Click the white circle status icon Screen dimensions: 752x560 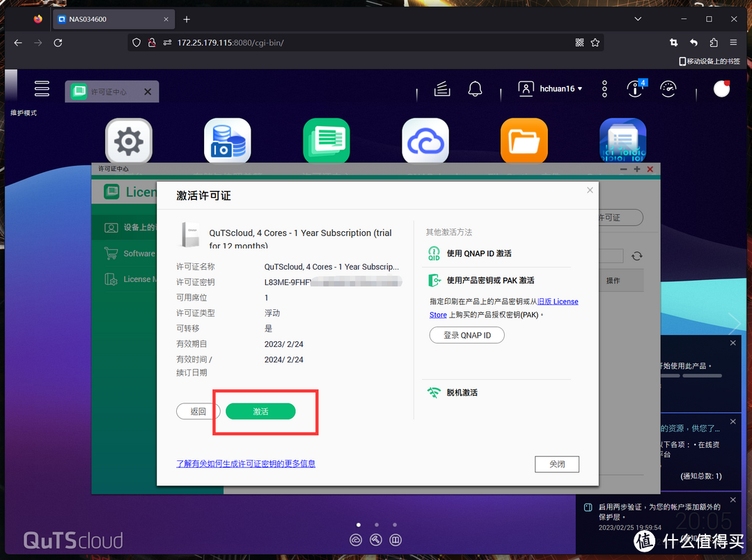click(x=721, y=88)
